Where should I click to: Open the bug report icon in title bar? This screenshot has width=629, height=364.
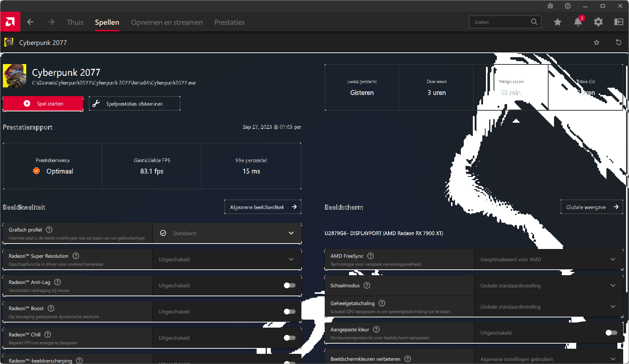(550, 6)
